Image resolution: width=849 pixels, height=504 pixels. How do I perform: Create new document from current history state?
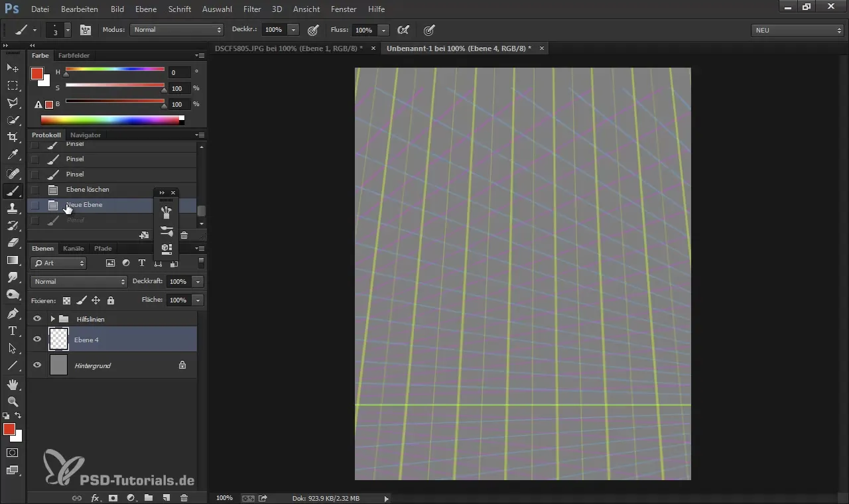click(x=143, y=235)
